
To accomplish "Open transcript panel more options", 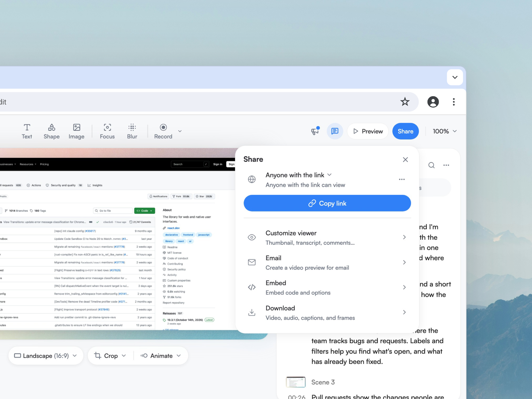I will tap(446, 165).
